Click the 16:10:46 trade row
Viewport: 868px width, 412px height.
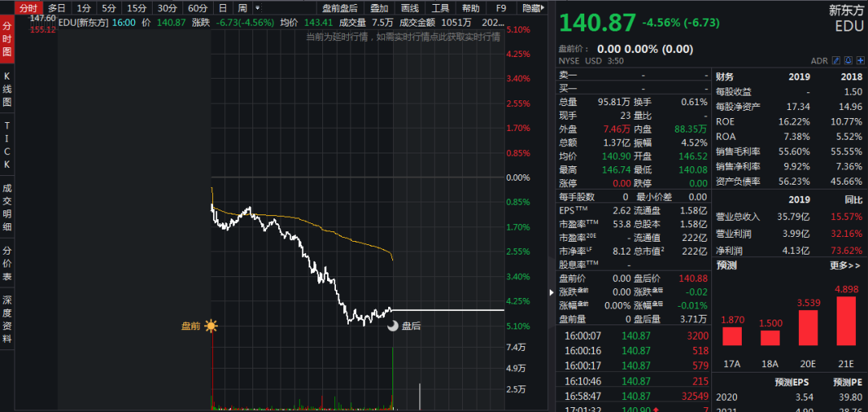point(634,381)
